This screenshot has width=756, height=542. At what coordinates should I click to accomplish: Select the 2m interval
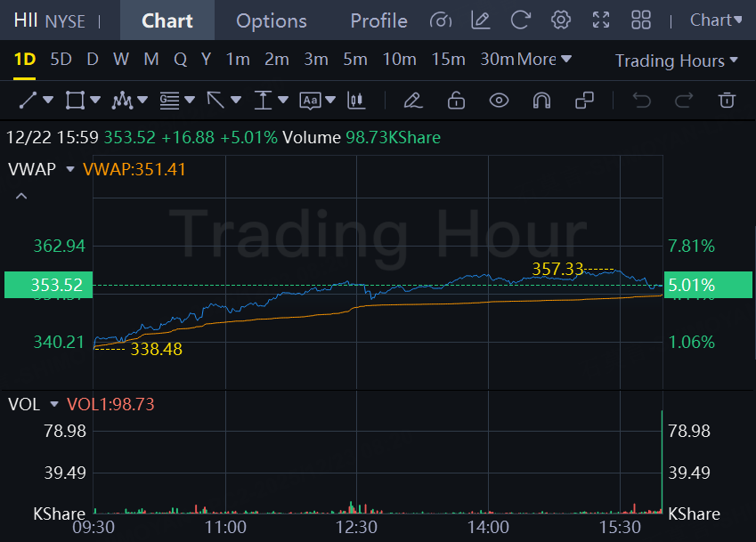point(277,60)
